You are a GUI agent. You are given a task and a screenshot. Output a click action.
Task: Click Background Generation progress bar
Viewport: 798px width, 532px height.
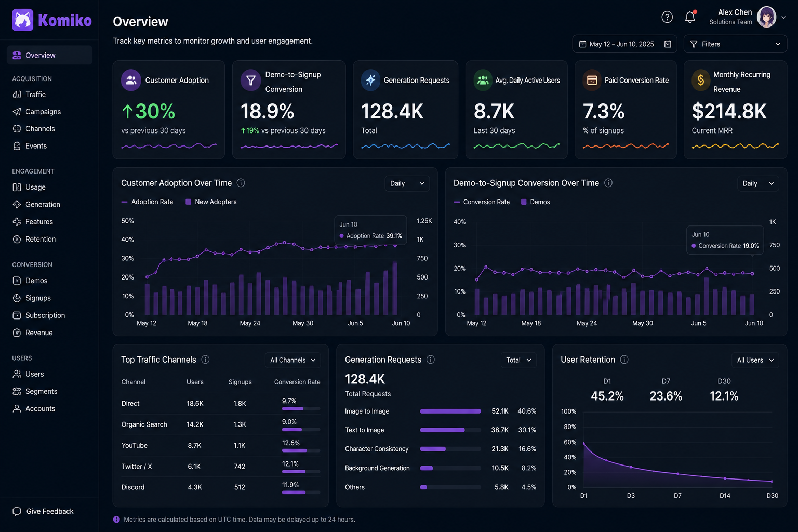pyautogui.click(x=450, y=468)
